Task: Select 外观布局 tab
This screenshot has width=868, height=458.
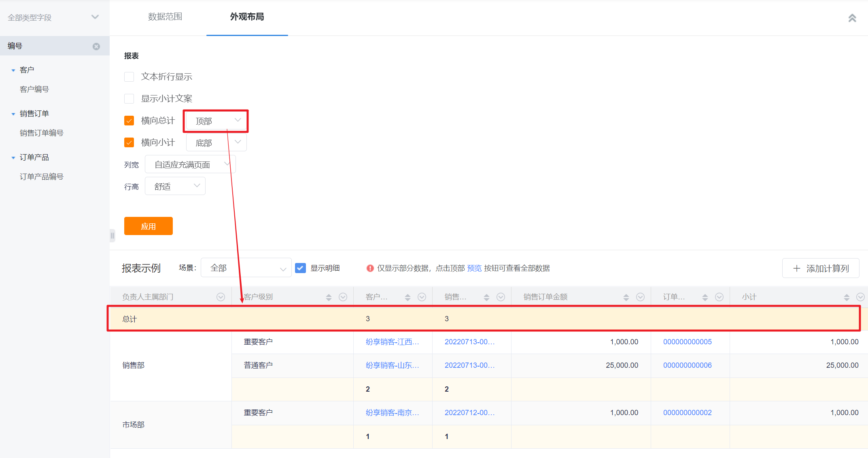Action: coord(247,17)
